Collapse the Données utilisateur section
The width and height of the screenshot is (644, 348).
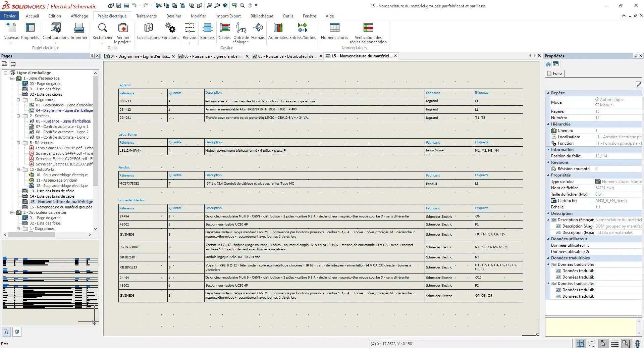(548, 239)
